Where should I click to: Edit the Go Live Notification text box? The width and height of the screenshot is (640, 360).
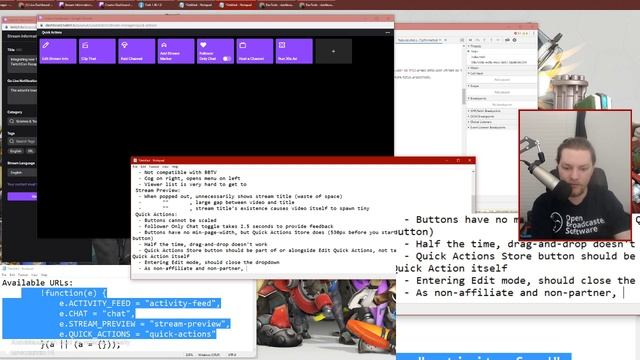[x=23, y=95]
